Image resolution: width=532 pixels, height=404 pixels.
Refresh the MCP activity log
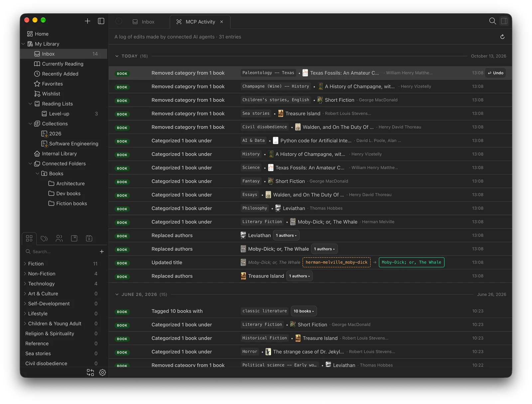502,37
